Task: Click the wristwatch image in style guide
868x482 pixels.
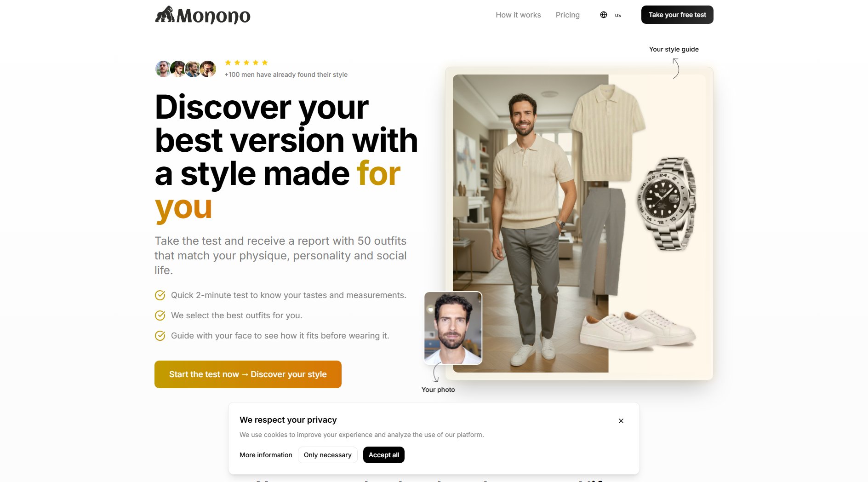Action: point(666,204)
